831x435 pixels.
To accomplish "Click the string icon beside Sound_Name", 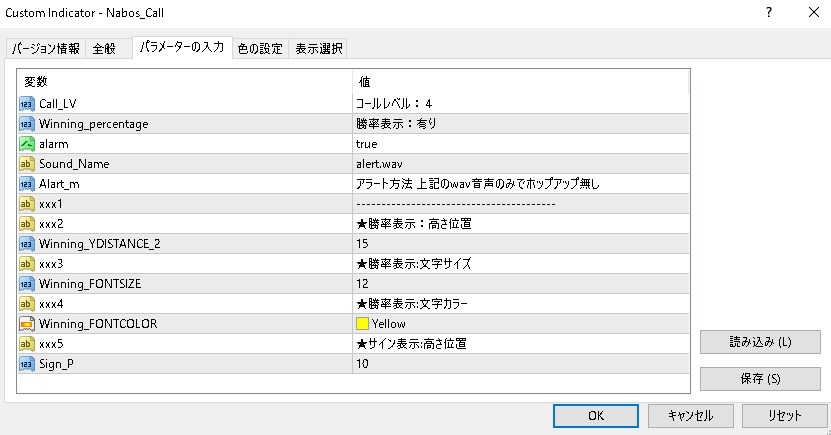I will point(26,164).
